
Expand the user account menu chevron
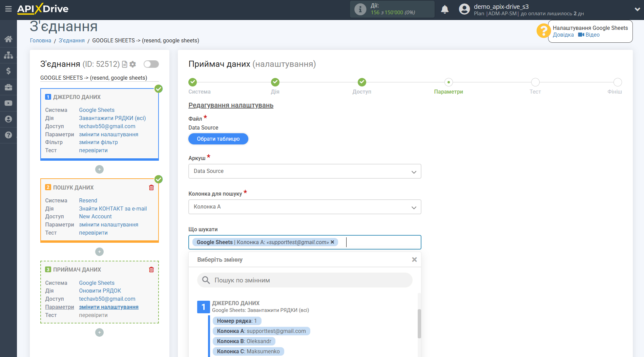click(x=637, y=9)
